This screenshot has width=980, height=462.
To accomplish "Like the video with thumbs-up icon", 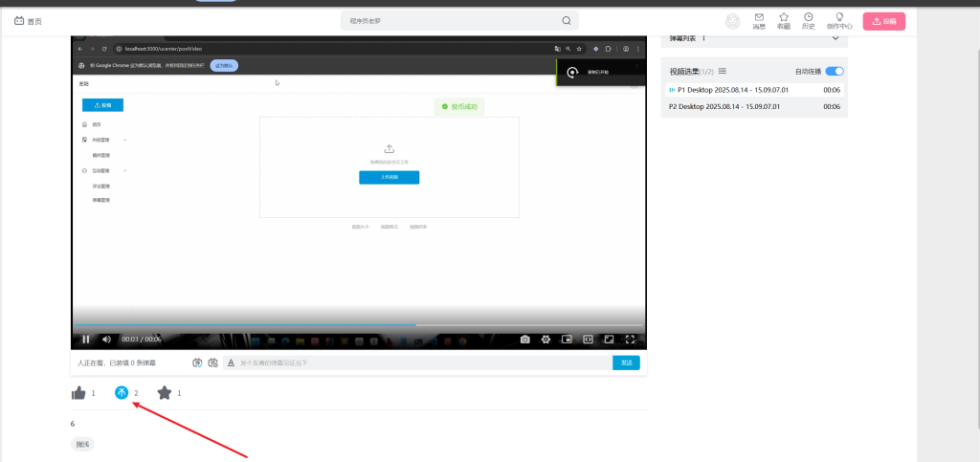I will click(x=78, y=393).
